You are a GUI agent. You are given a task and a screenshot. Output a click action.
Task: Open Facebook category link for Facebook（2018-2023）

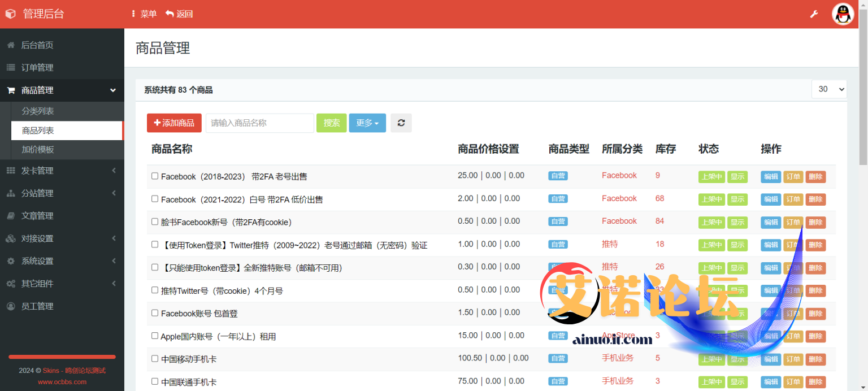click(619, 176)
